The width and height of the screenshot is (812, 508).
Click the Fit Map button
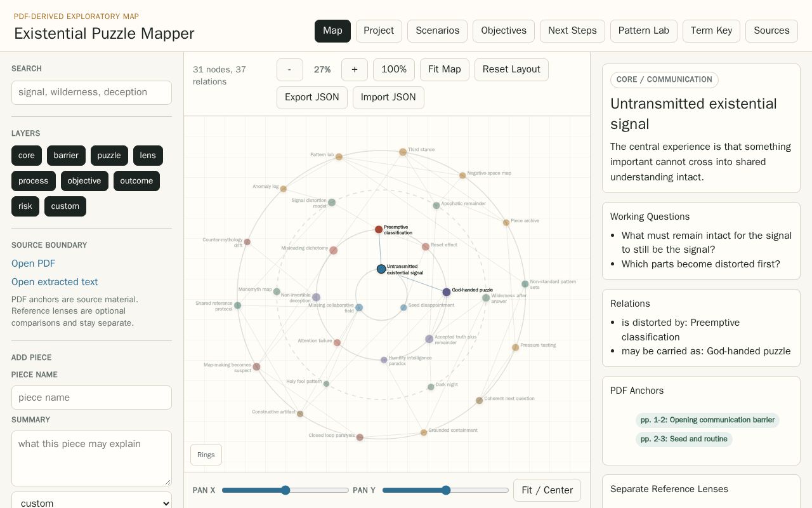coord(445,69)
